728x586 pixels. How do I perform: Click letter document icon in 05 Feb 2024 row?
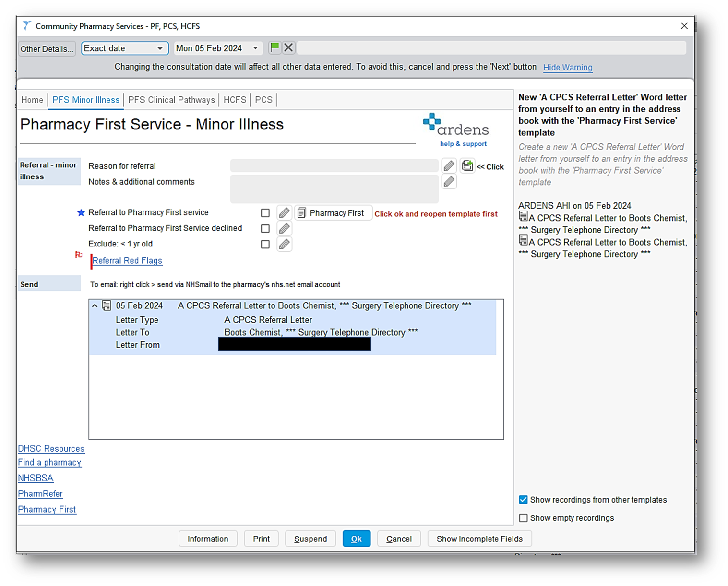(x=107, y=305)
